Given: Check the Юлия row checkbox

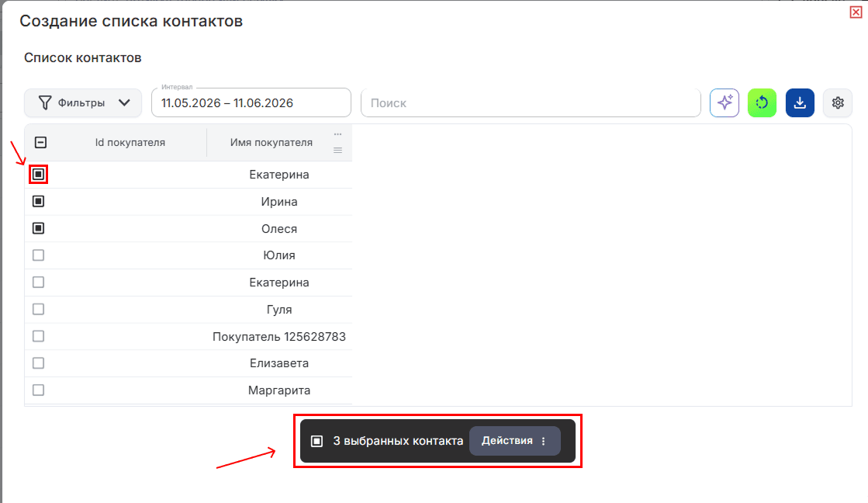Looking at the screenshot, I should 38,255.
